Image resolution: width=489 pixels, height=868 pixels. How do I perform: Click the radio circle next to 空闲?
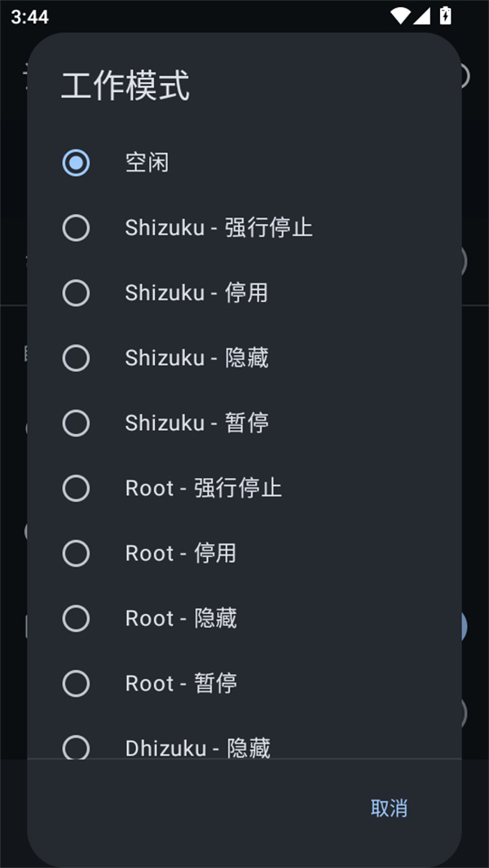pos(76,163)
